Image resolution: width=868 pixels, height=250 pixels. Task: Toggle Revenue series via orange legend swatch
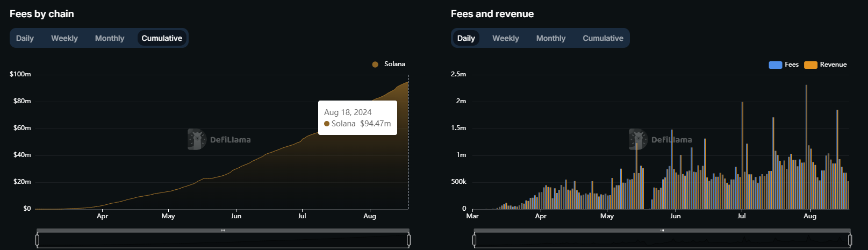[810, 65]
